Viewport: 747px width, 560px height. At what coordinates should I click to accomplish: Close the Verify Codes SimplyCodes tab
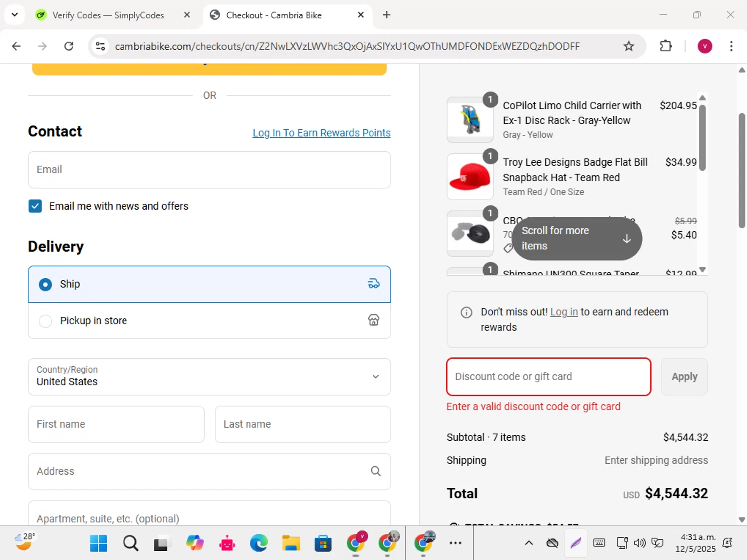187,15
